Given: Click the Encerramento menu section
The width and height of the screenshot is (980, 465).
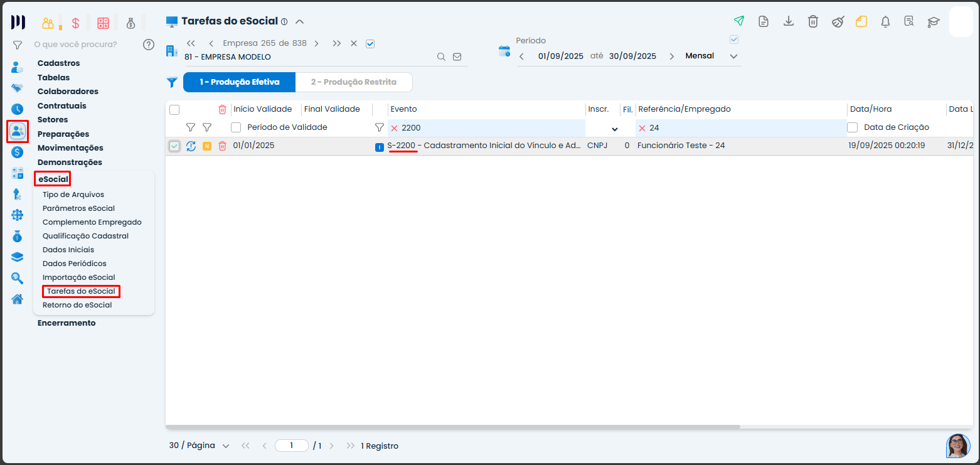Looking at the screenshot, I should click(x=67, y=323).
